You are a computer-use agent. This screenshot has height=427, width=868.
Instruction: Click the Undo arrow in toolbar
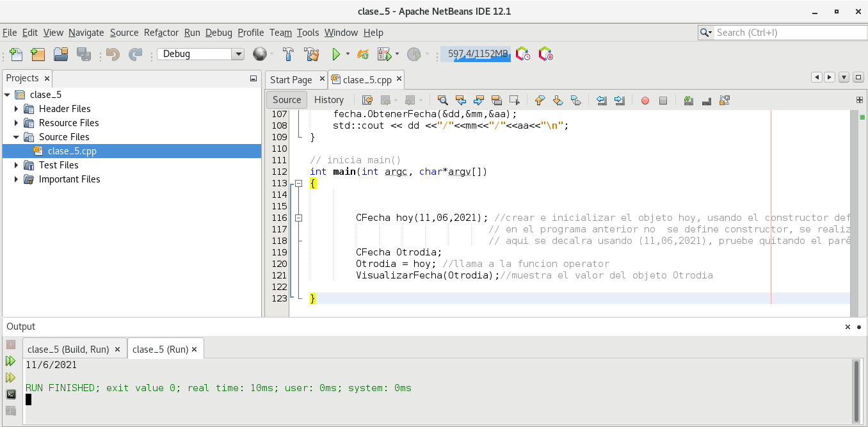tap(113, 54)
